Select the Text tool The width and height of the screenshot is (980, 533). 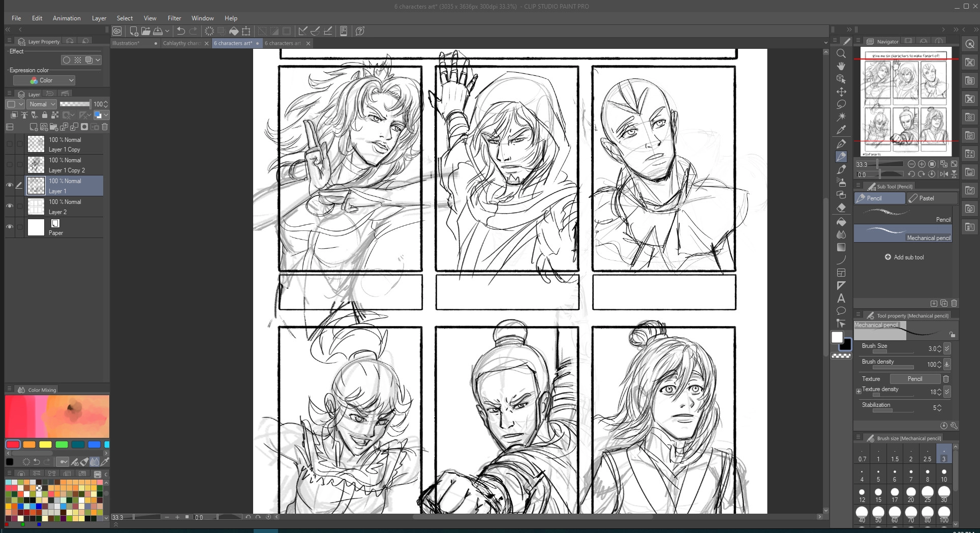[841, 299]
